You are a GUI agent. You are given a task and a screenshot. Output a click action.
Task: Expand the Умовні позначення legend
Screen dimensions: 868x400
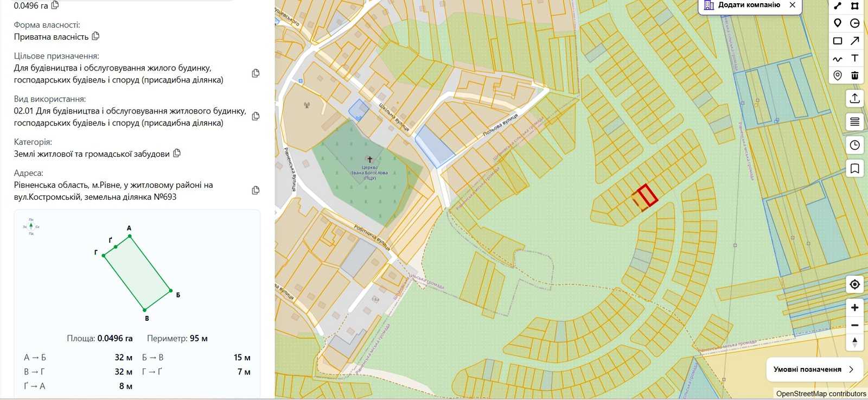pyautogui.click(x=814, y=370)
